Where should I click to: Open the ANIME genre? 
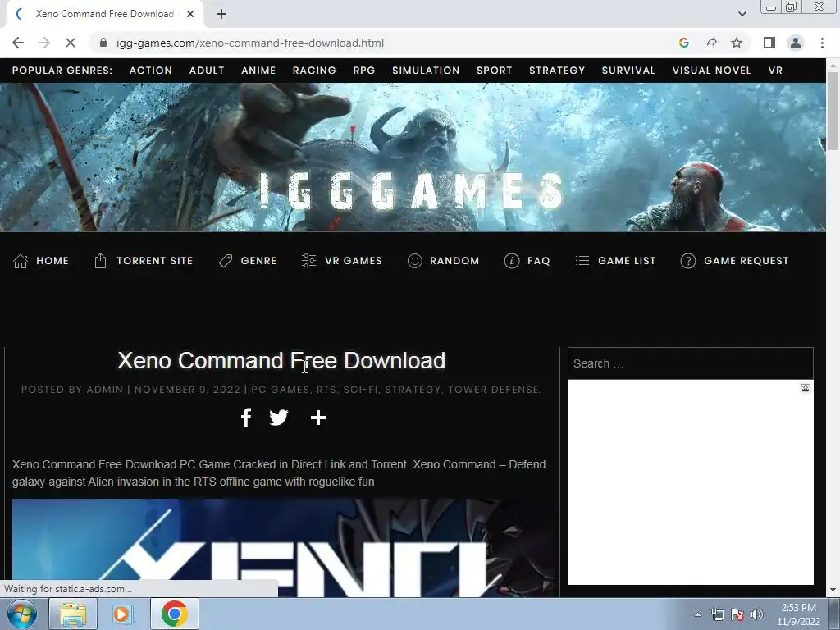[258, 71]
